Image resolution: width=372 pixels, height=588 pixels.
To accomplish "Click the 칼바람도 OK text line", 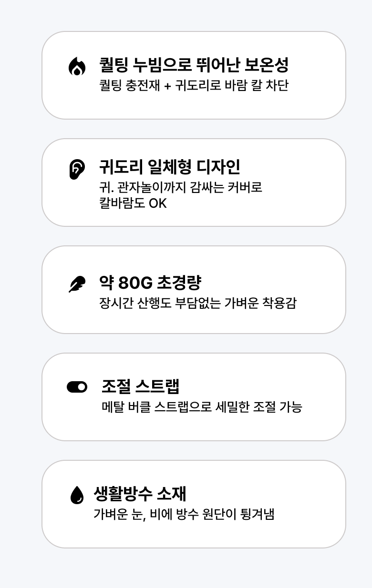I will 133,203.
